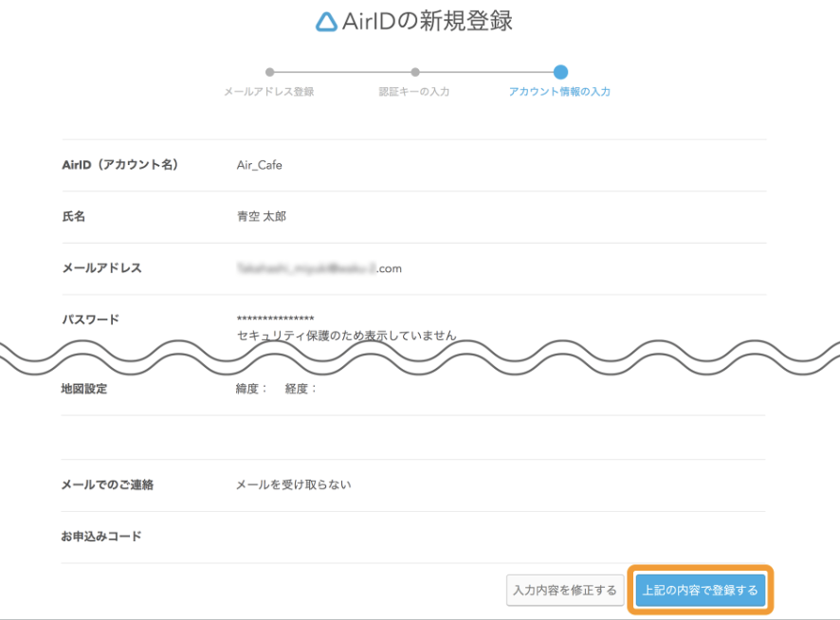
Task: Click the 氏名 label
Action: coord(73,216)
